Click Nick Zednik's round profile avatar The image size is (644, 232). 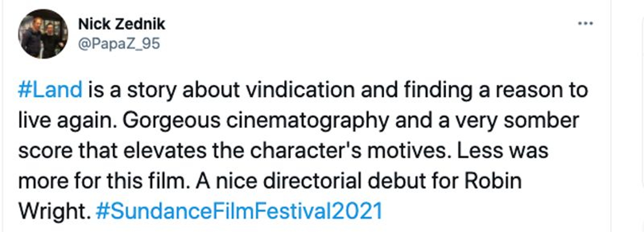(43, 34)
